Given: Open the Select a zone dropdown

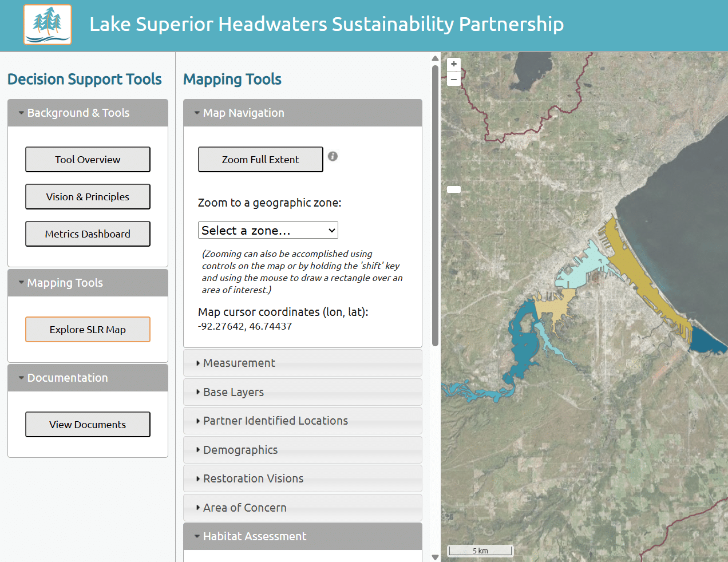Looking at the screenshot, I should tap(268, 230).
